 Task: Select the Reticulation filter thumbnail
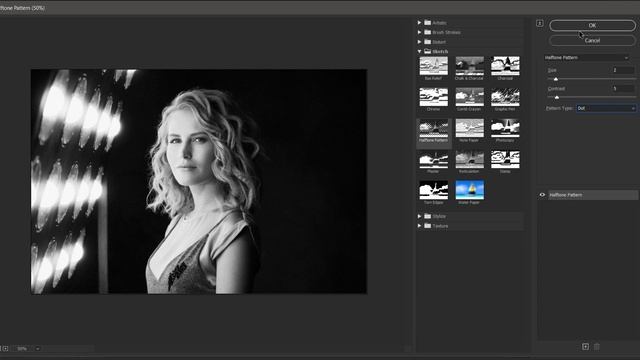[x=469, y=159]
